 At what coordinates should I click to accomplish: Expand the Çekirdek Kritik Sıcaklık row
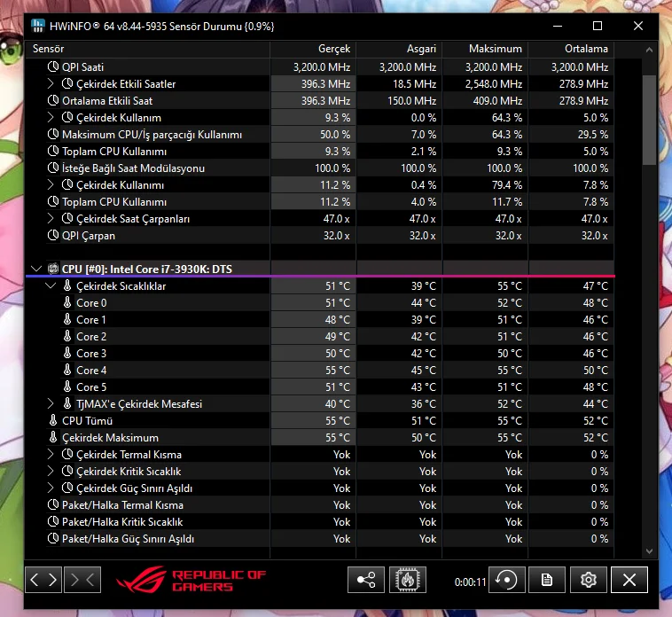pyautogui.click(x=51, y=471)
